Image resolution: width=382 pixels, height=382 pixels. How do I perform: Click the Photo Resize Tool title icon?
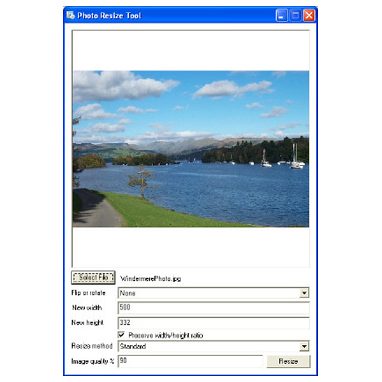click(70, 15)
